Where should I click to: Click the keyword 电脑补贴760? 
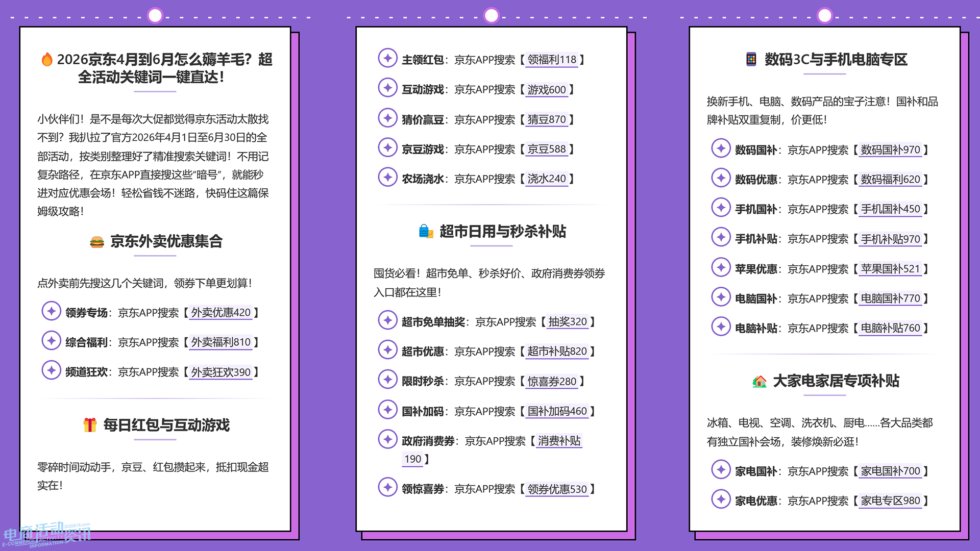click(x=891, y=328)
